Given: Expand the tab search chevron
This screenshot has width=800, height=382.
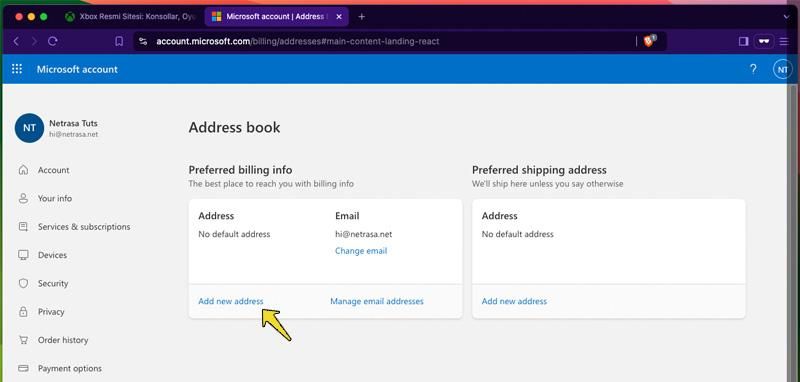Looking at the screenshot, I should [x=786, y=16].
